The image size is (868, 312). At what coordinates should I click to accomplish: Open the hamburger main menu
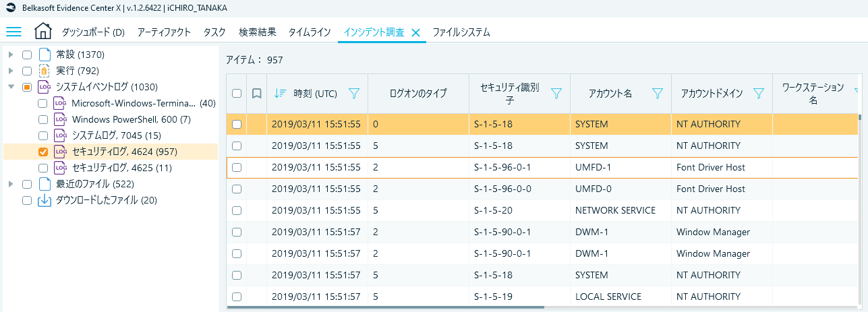tap(13, 32)
